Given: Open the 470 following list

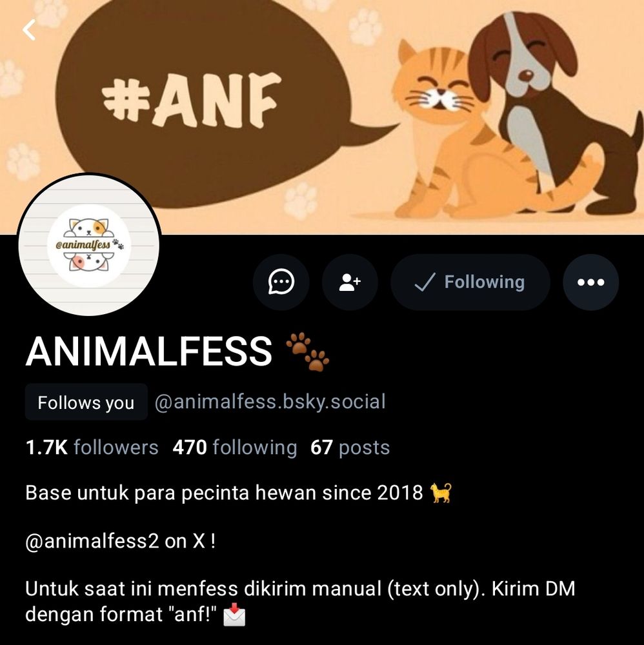Looking at the screenshot, I should 234,448.
